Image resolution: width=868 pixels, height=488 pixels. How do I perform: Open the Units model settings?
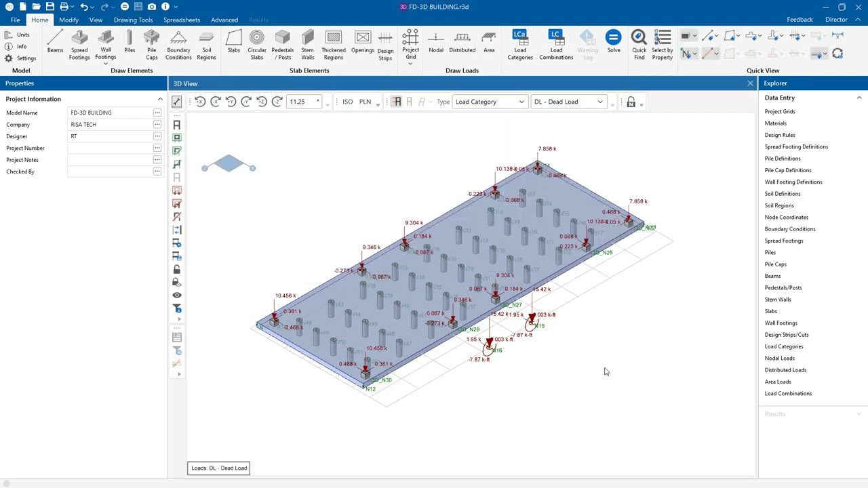[x=17, y=35]
